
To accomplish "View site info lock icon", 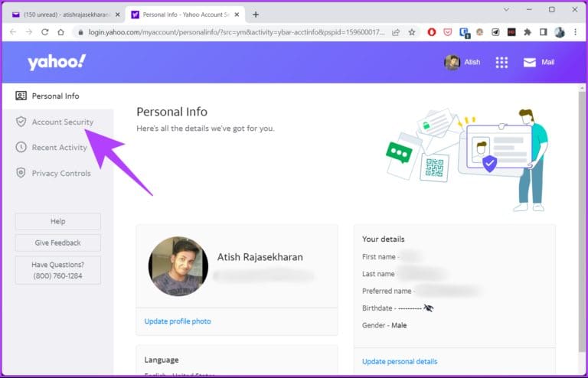I will [80, 32].
